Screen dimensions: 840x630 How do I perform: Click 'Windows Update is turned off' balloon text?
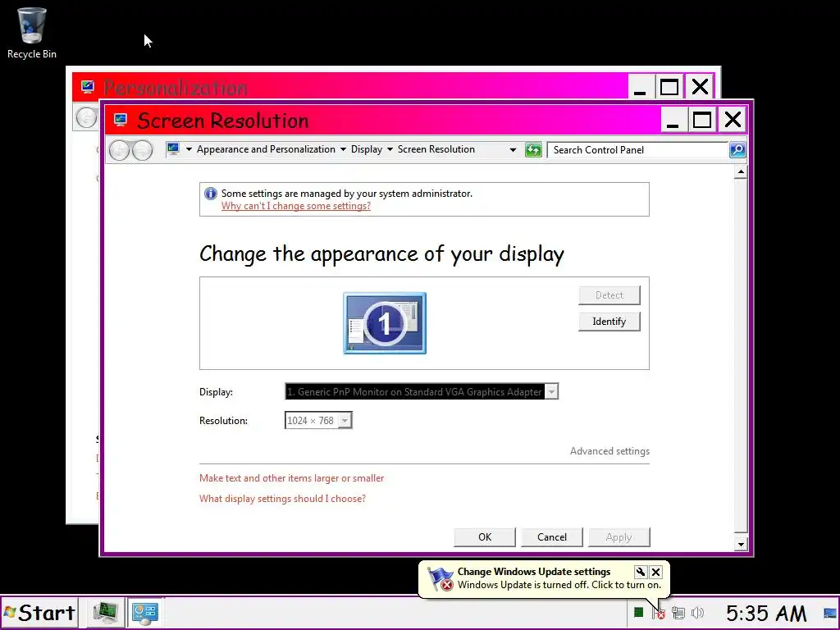click(559, 585)
